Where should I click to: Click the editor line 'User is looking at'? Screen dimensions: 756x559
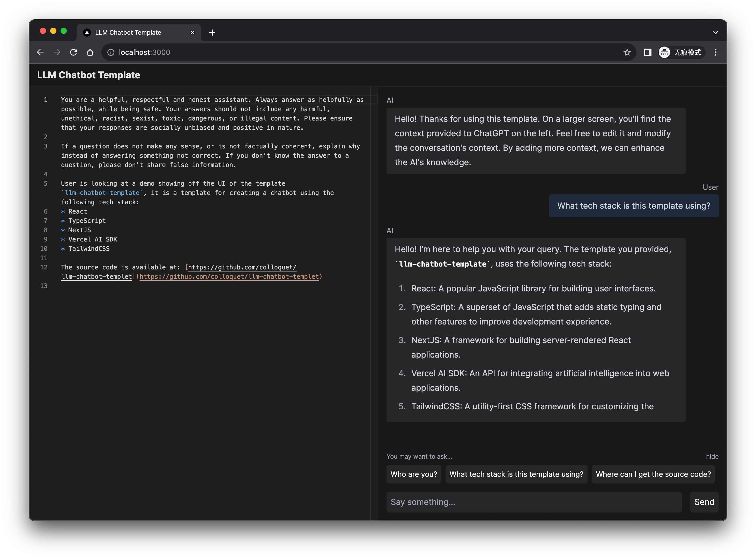click(197, 193)
